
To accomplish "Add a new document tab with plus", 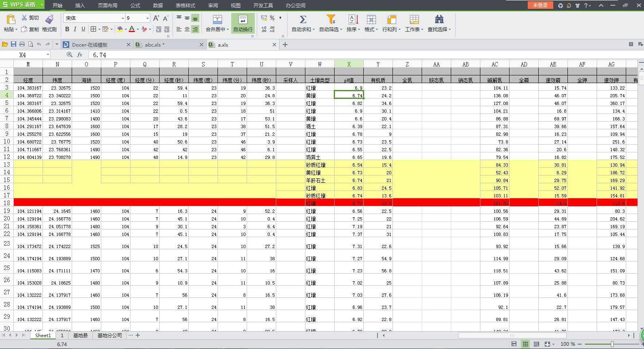I will [285, 45].
